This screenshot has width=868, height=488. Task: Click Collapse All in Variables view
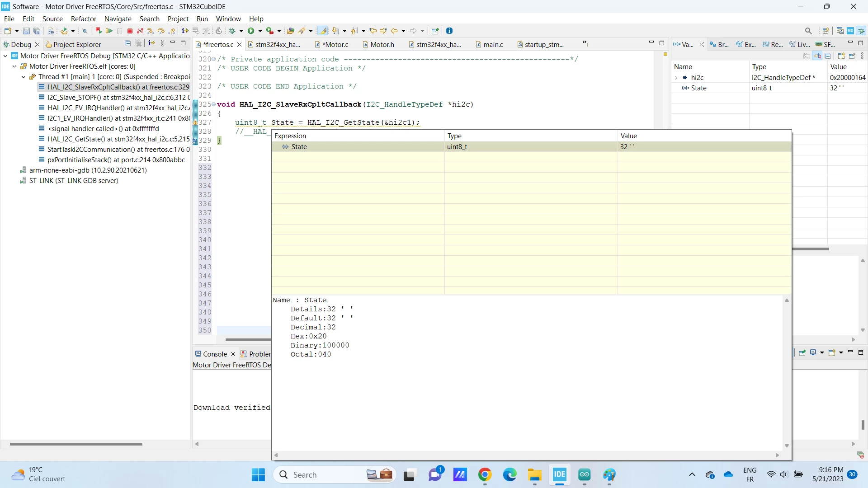pyautogui.click(x=828, y=56)
